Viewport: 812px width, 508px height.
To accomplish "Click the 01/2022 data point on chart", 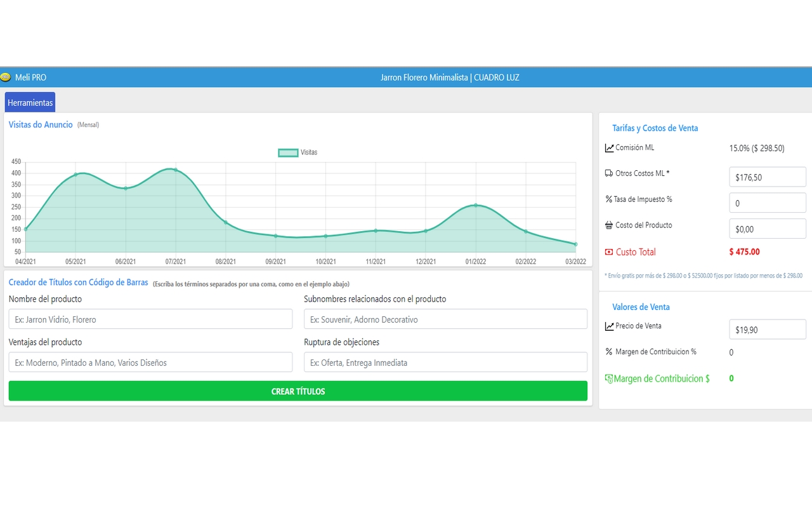I will (476, 205).
